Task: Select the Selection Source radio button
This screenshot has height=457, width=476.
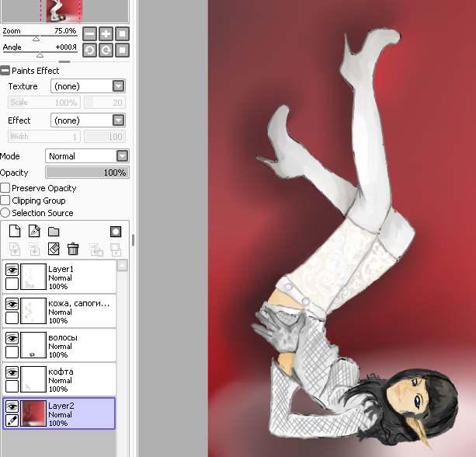Action: (x=5, y=213)
